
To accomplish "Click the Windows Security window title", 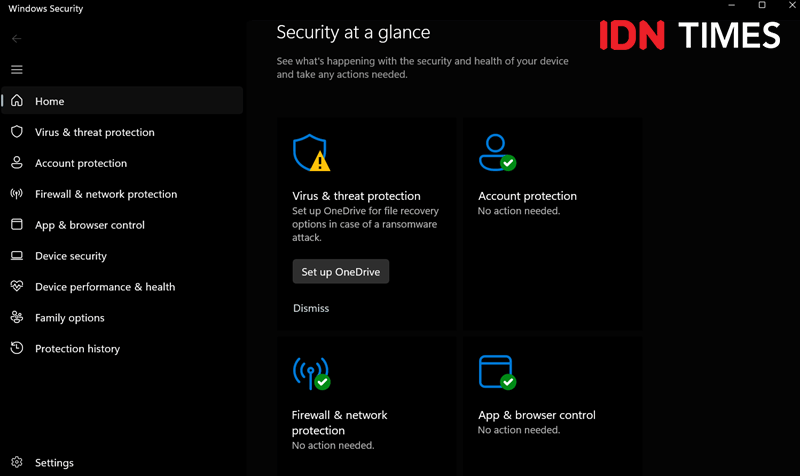I will (x=45, y=9).
